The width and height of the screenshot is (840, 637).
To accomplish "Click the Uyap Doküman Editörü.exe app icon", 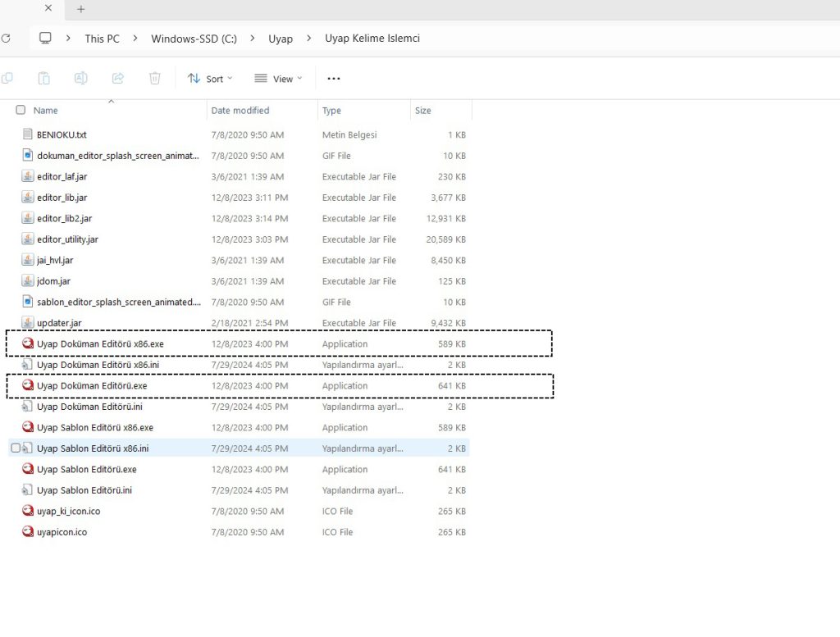I will [28, 384].
